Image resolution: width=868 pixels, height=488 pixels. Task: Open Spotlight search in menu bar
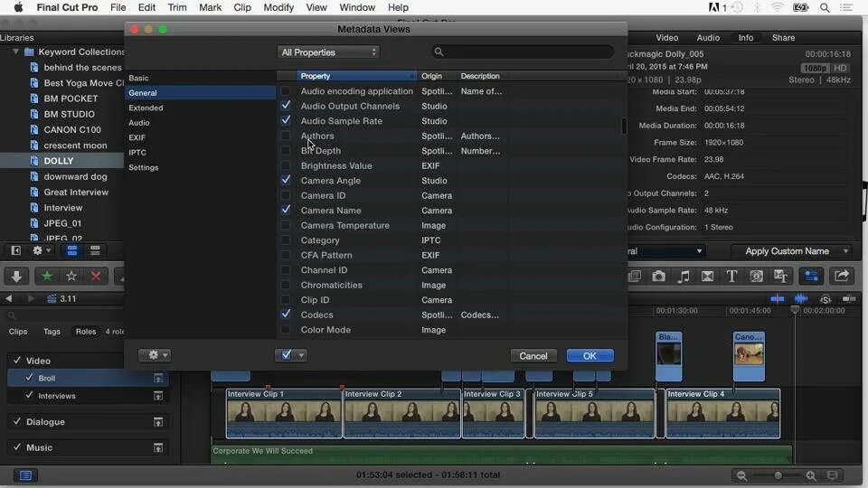[825, 8]
